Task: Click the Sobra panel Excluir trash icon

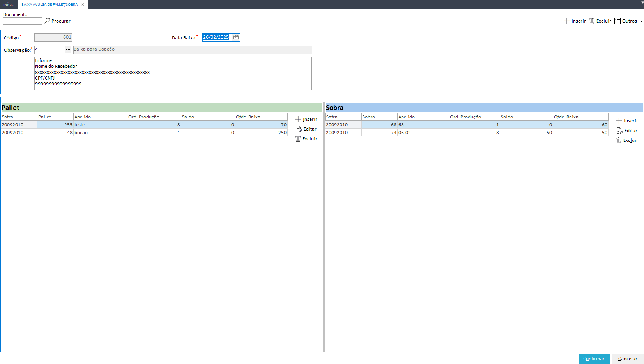Action: 619,140
